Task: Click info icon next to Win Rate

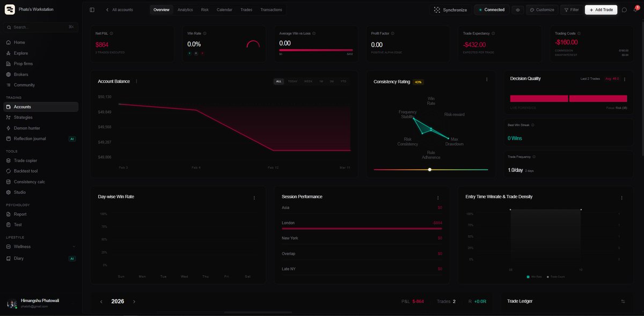Action: (205, 33)
